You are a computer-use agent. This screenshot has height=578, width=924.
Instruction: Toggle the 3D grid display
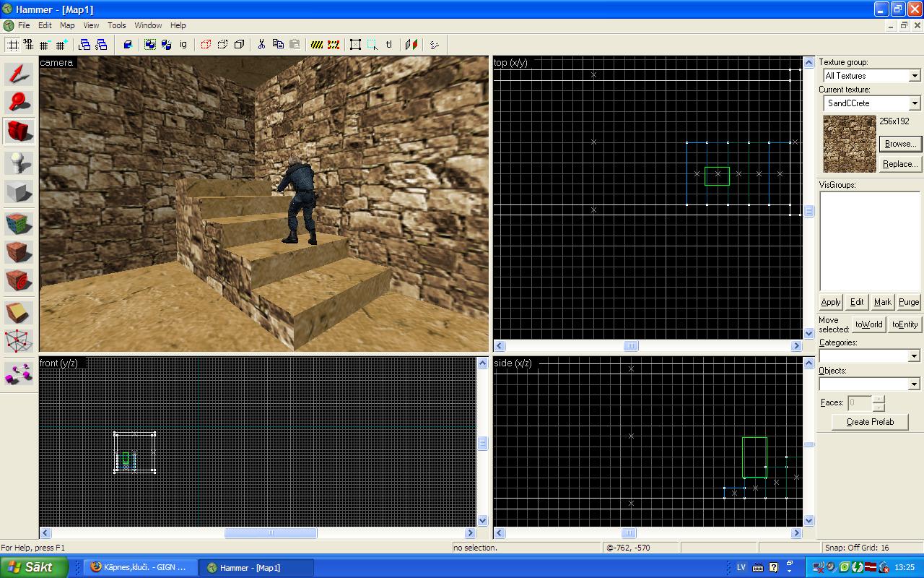[28, 44]
